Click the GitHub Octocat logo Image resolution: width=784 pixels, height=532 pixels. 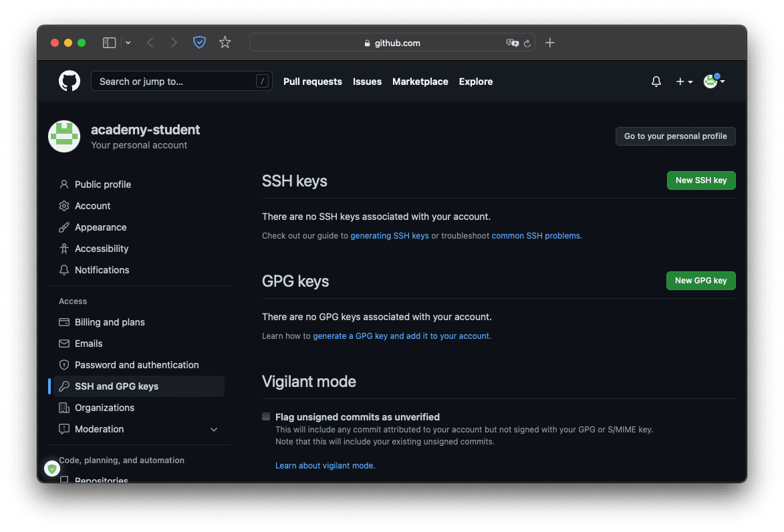[x=70, y=81]
